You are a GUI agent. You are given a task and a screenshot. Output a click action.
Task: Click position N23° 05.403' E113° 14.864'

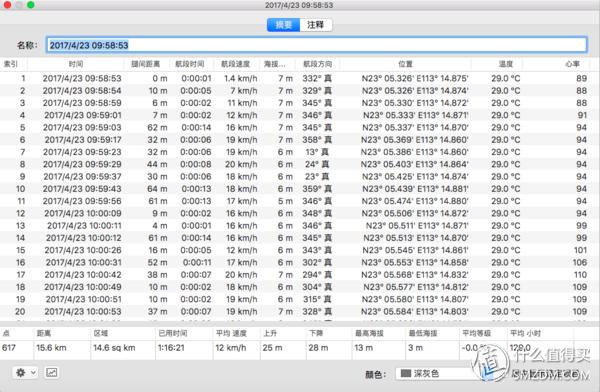pyautogui.click(x=415, y=164)
